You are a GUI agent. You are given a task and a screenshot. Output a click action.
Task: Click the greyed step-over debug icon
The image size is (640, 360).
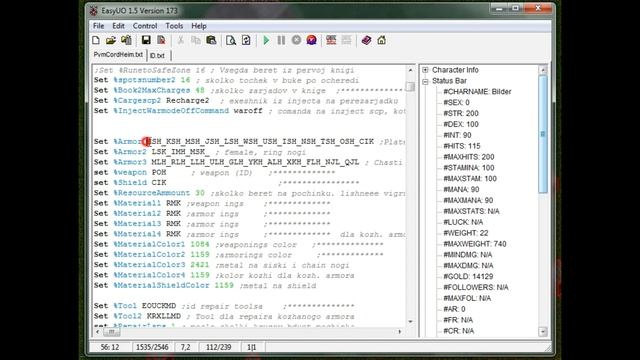tap(346, 40)
